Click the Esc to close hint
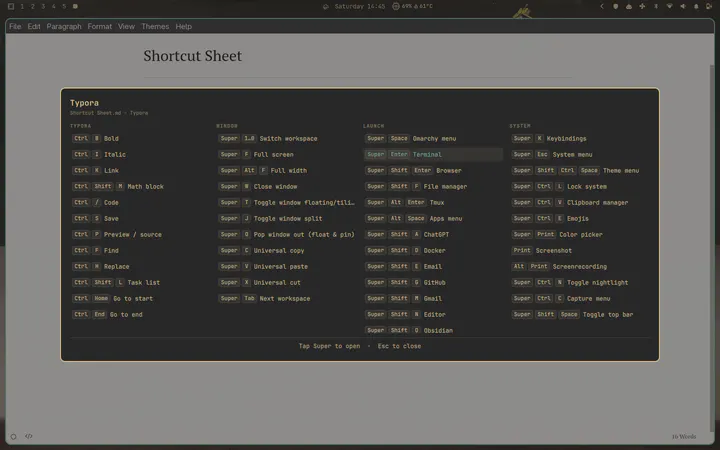The image size is (720, 450). coord(399,346)
